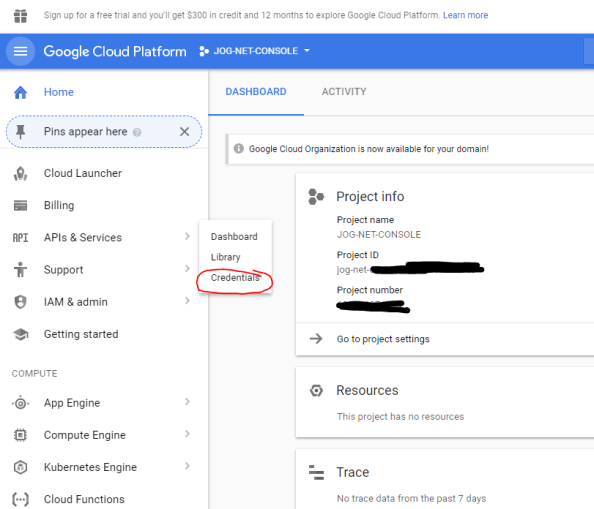This screenshot has width=594, height=509.
Task: Click the App Engine target icon
Action: coord(20,403)
